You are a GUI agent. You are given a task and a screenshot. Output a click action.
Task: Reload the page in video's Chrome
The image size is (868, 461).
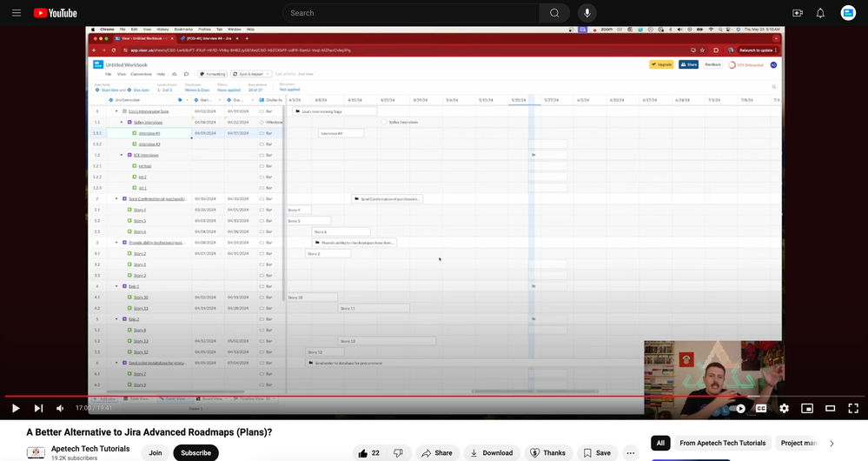tap(114, 50)
